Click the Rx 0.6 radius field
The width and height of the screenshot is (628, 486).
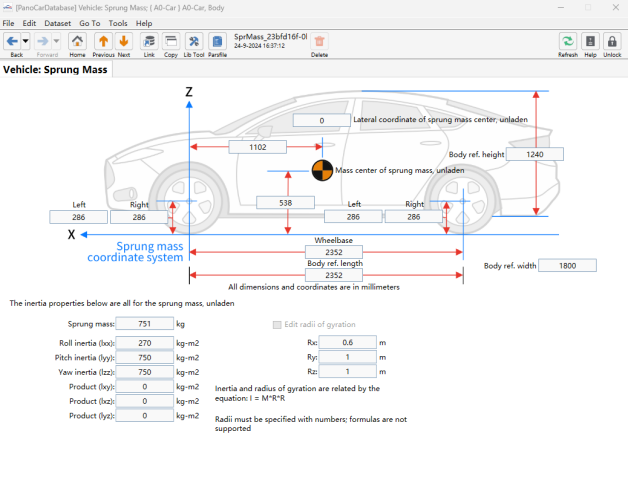(348, 343)
